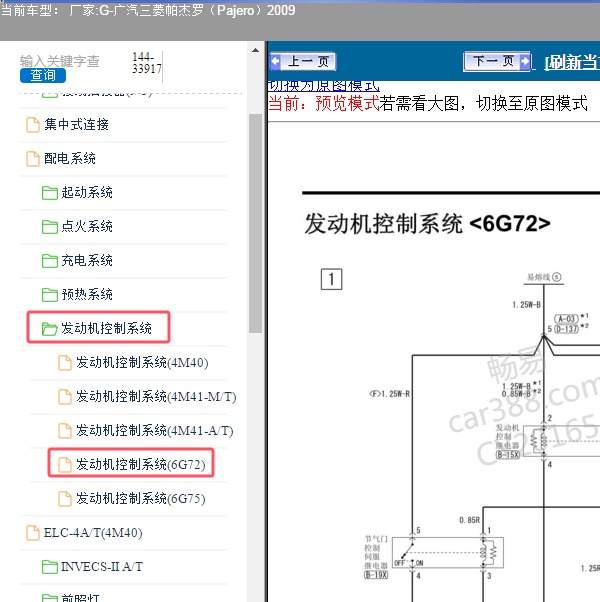The width and height of the screenshot is (600, 602).
Task: Click page icon beside ELC-4A/T(4M40)
Action: (33, 533)
